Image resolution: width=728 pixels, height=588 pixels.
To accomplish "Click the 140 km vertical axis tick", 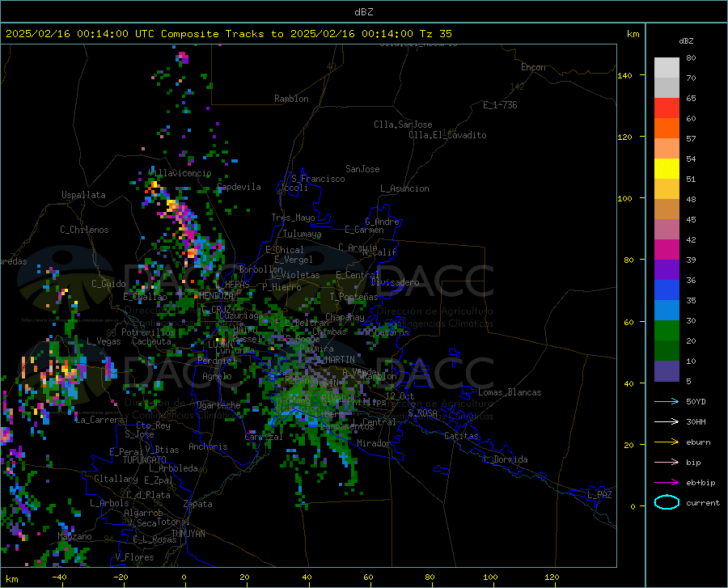I will [x=624, y=75].
